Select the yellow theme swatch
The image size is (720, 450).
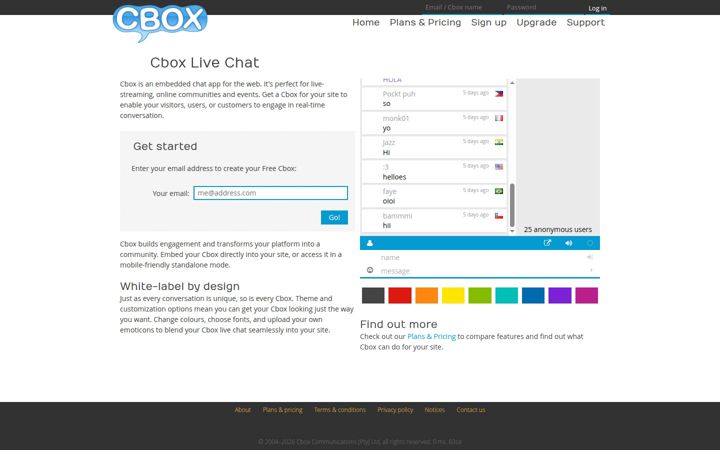coord(453,295)
